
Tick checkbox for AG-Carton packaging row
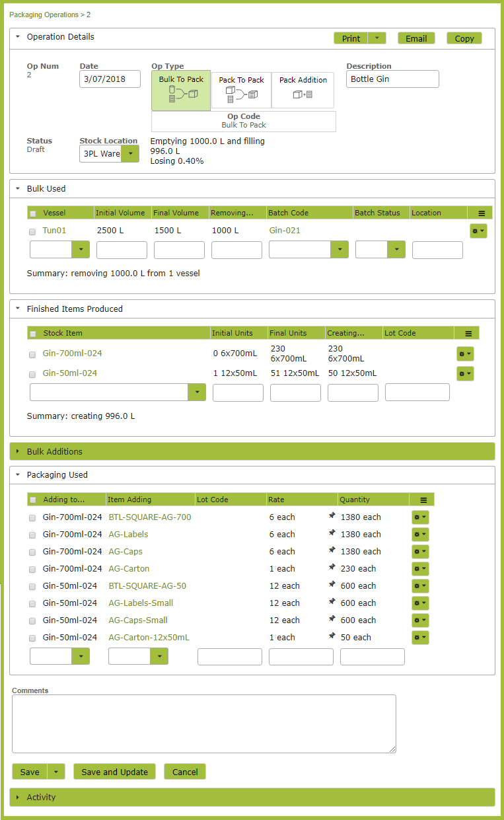tap(32, 570)
